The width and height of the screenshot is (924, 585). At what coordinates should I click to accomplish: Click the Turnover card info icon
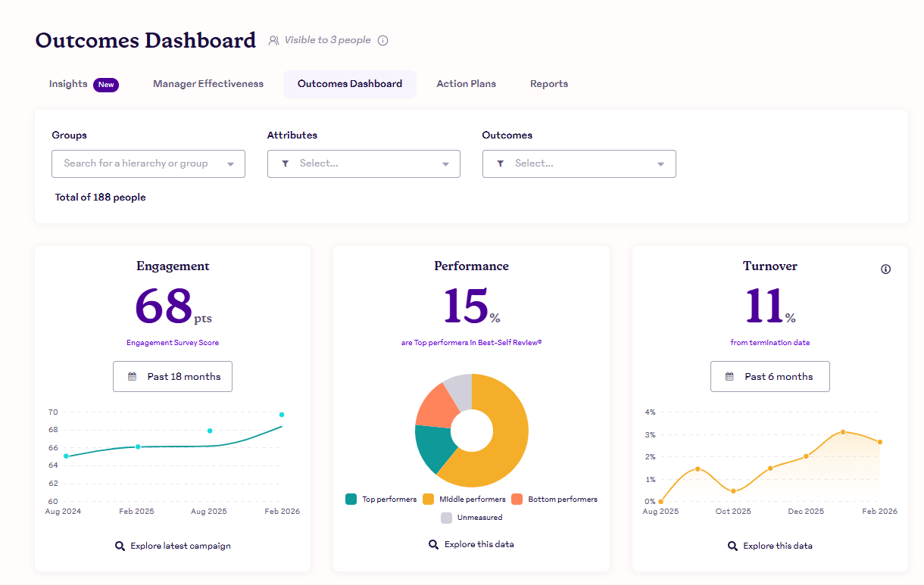(885, 269)
